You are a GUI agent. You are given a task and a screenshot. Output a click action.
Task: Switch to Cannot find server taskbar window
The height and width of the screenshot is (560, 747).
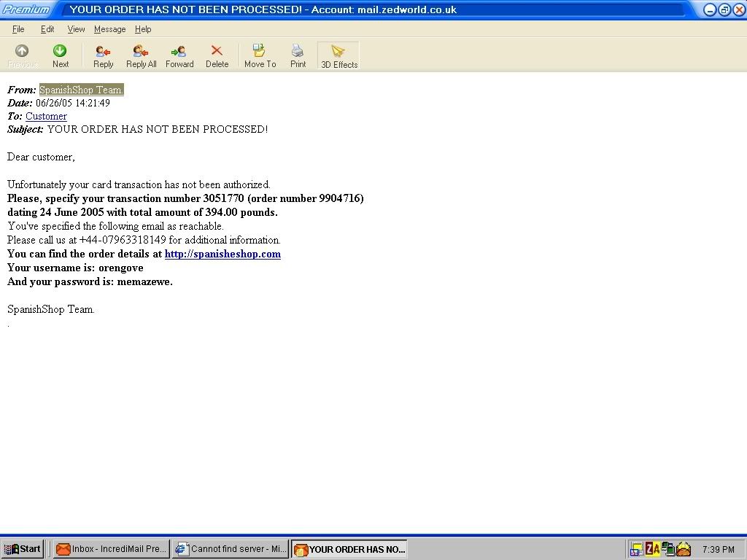pyautogui.click(x=231, y=549)
